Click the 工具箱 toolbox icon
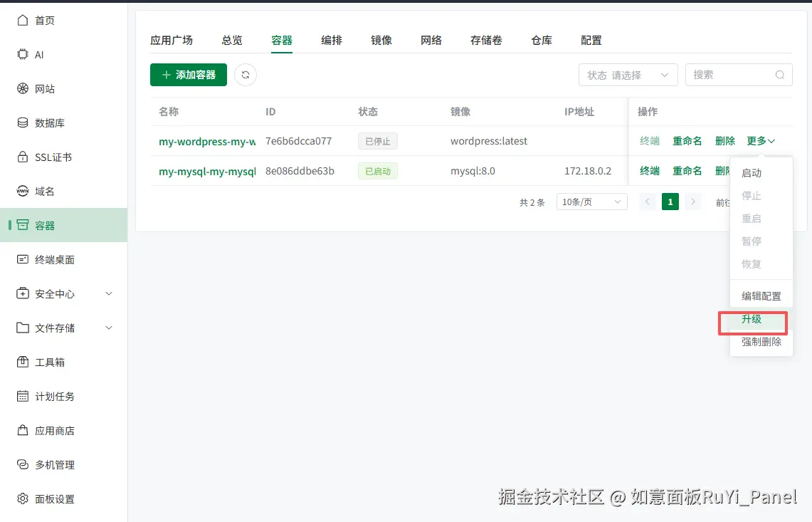812x522 pixels. tap(23, 362)
